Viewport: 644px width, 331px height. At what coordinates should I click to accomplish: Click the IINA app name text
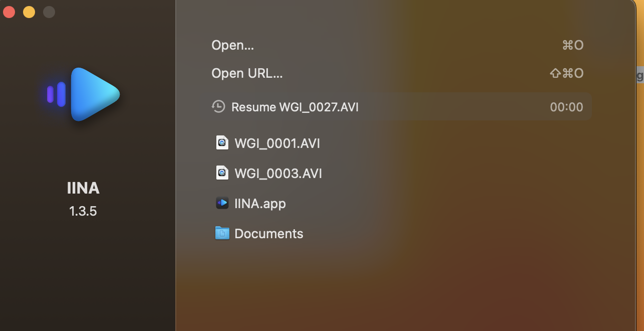(x=83, y=189)
